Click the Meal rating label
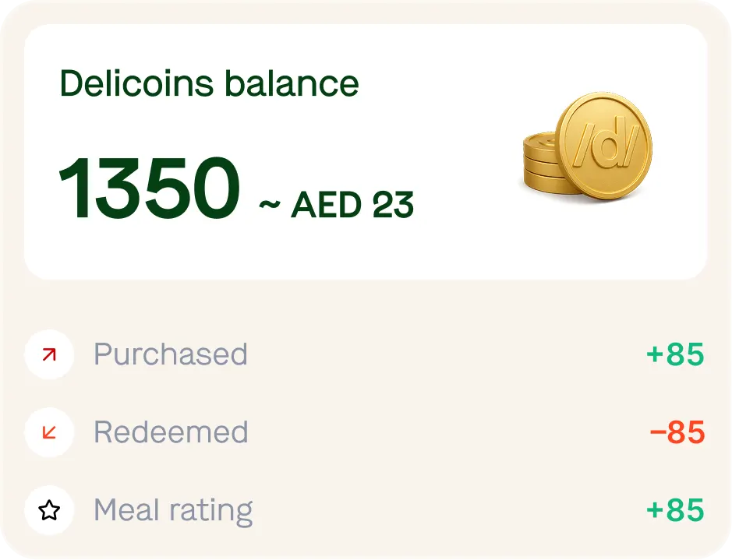 (172, 510)
